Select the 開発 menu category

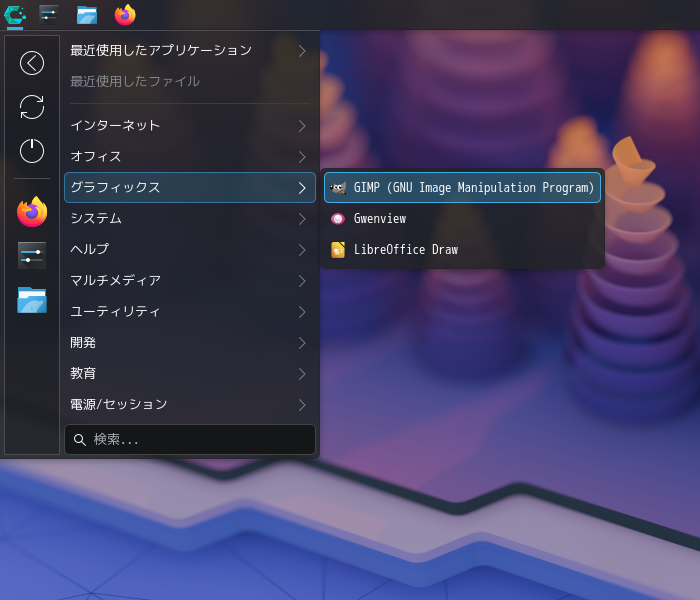click(190, 342)
